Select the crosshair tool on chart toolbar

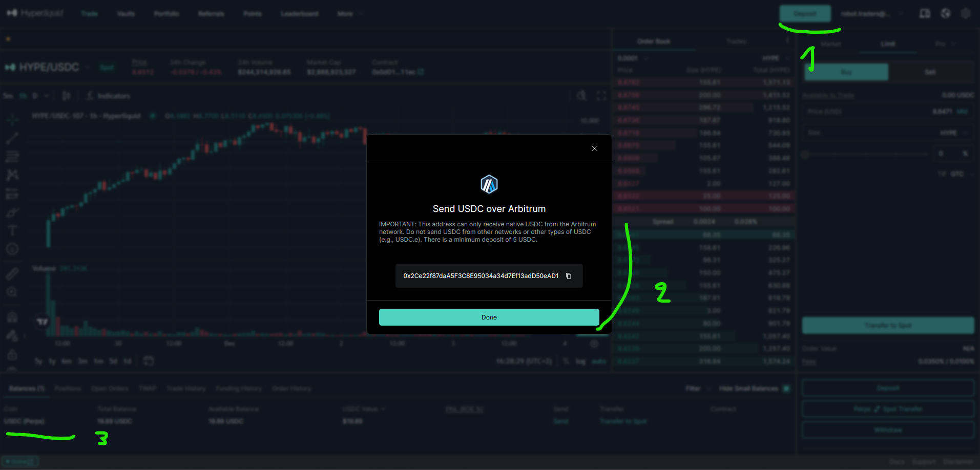point(12,119)
